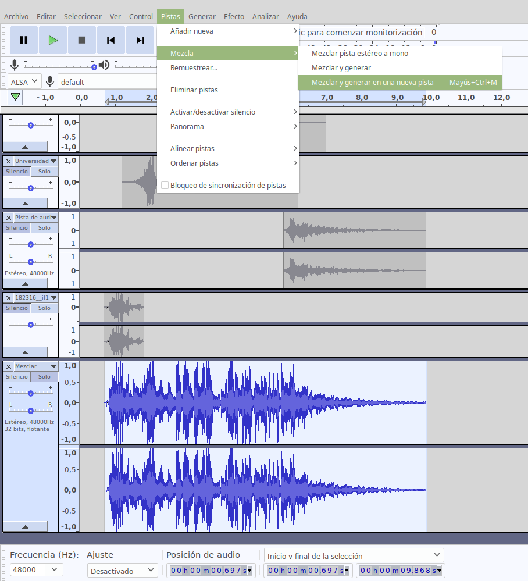Click the Stop transport button

[x=82, y=40]
